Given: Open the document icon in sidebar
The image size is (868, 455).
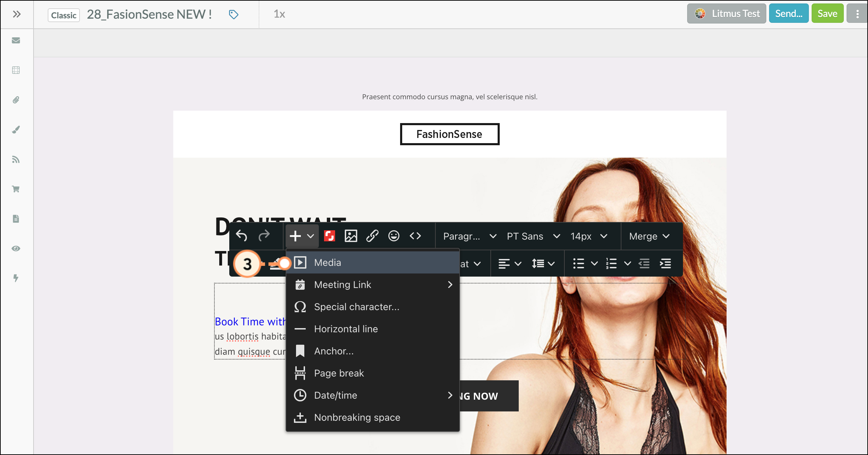Looking at the screenshot, I should (x=16, y=219).
